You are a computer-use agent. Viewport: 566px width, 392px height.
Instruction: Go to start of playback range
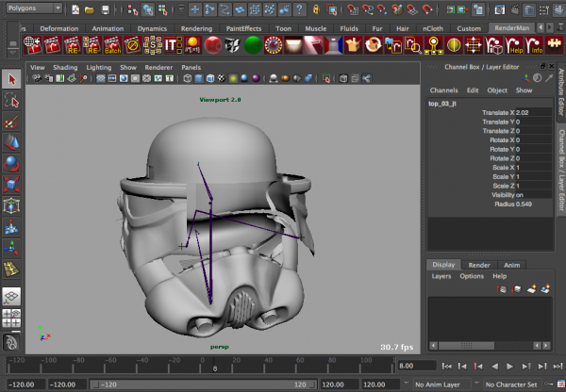click(446, 367)
